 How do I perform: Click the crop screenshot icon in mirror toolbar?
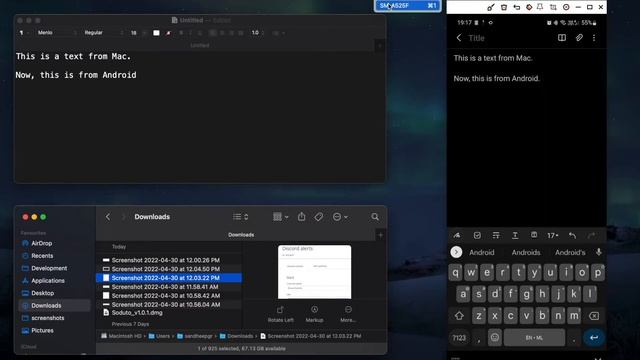553,7
